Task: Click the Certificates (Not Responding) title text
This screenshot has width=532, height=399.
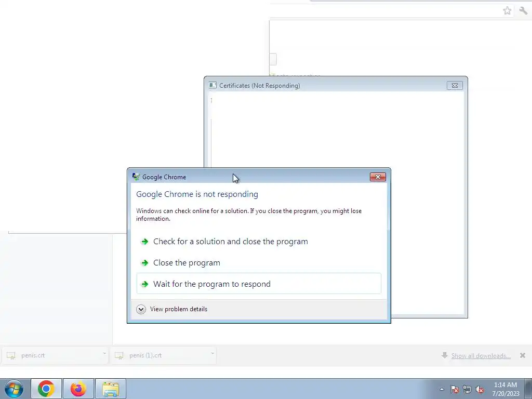Action: 260,86
